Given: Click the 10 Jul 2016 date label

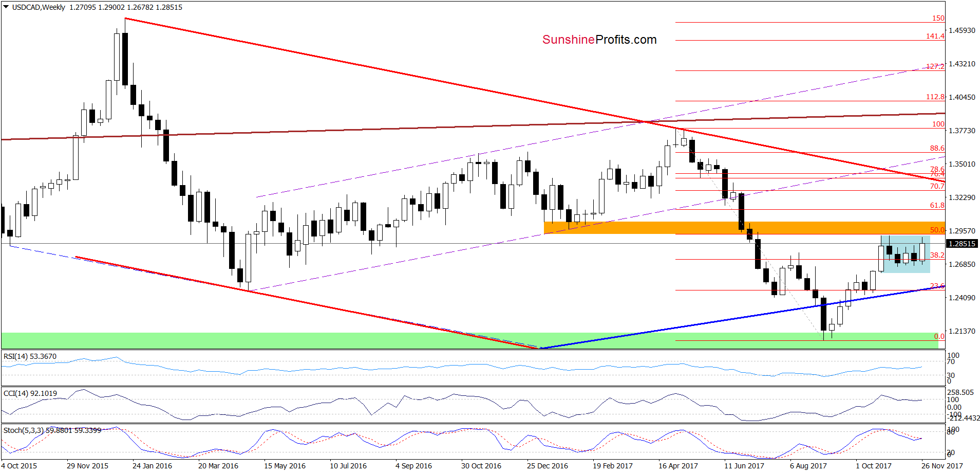Looking at the screenshot, I should click(348, 466).
